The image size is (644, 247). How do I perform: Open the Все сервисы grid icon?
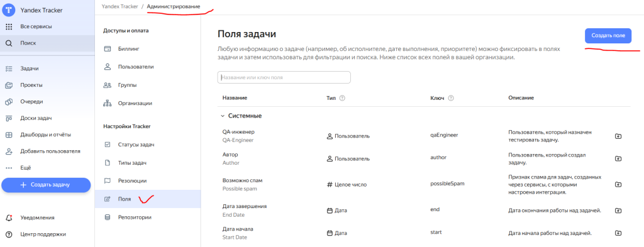[x=9, y=26]
